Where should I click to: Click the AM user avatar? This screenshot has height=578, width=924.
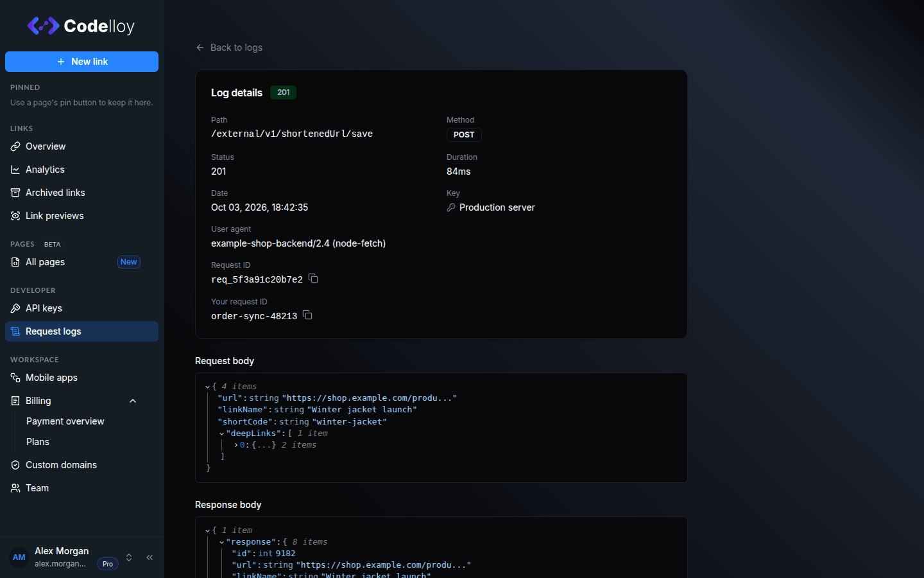(x=19, y=557)
